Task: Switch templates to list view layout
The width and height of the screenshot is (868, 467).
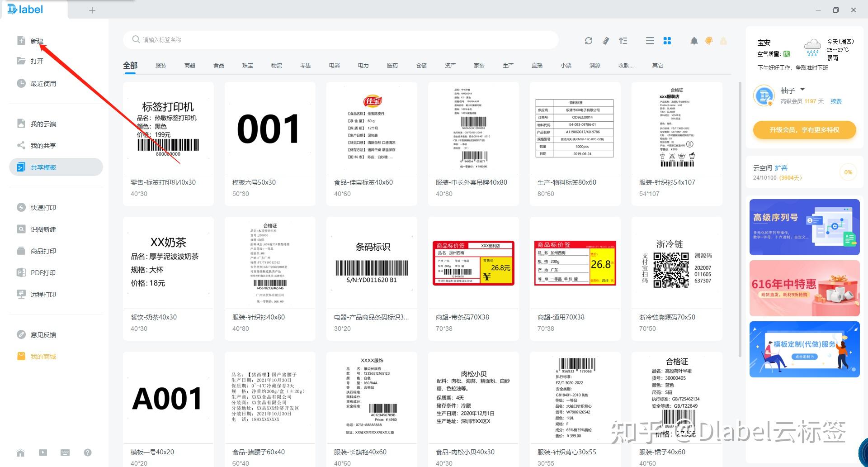Action: [650, 40]
